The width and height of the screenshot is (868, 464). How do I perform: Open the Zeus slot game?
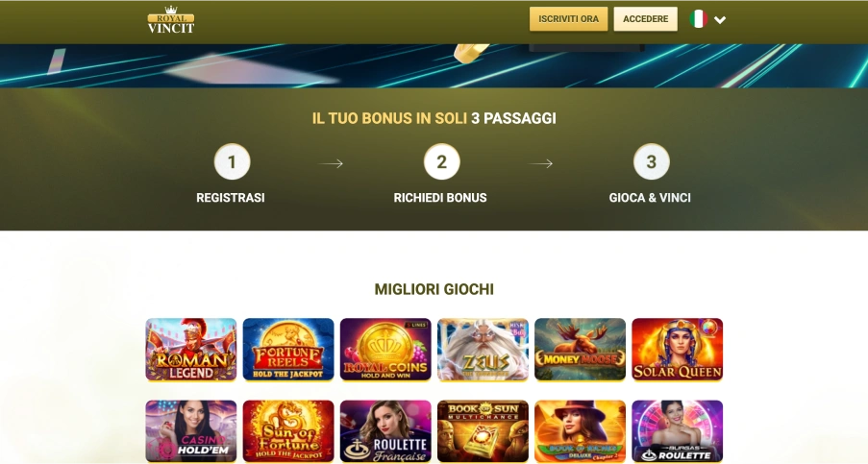click(x=484, y=350)
